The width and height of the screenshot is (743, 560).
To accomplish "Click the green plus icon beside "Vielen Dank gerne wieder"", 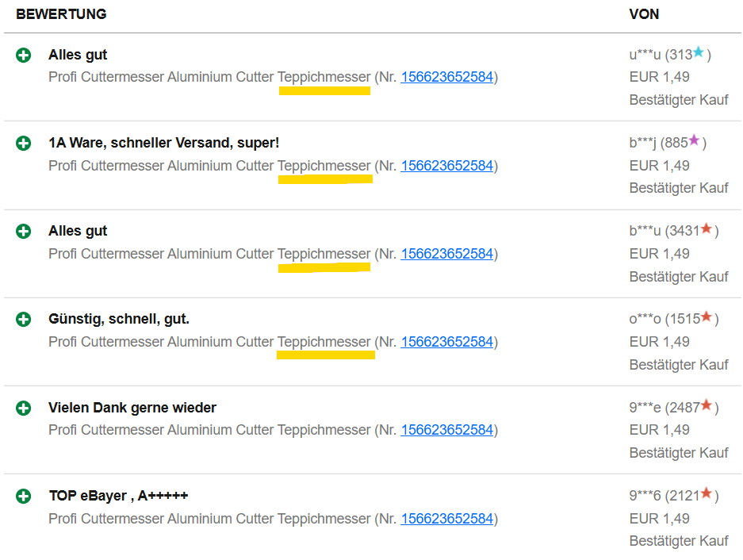I will [x=24, y=408].
